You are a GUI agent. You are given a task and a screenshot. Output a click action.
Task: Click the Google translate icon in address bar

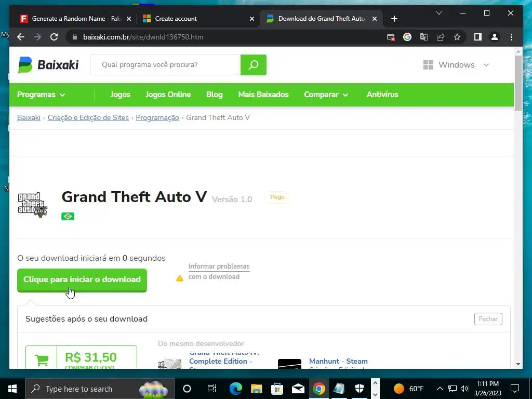click(x=424, y=37)
